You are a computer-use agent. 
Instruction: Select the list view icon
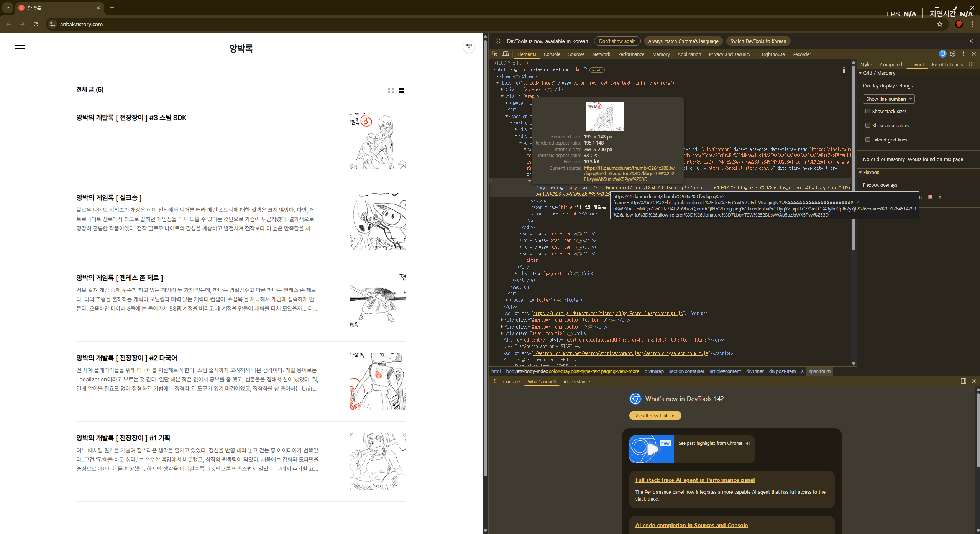(401, 90)
